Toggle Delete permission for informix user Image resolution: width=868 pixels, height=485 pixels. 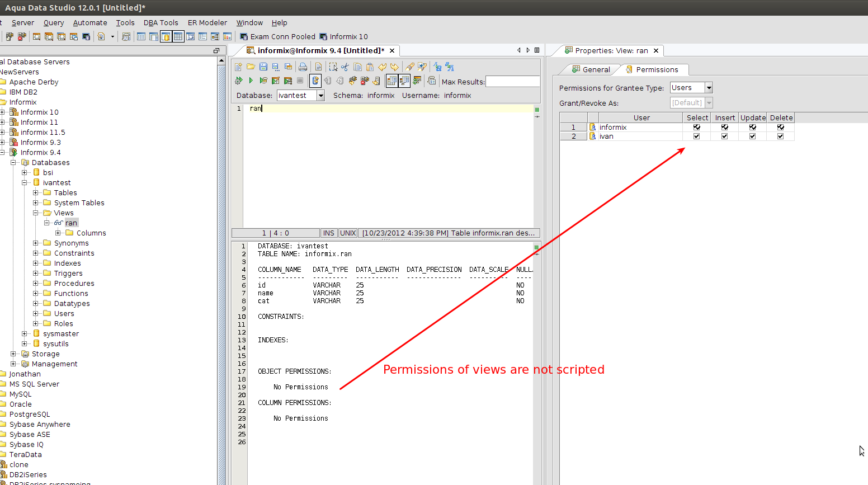(781, 127)
